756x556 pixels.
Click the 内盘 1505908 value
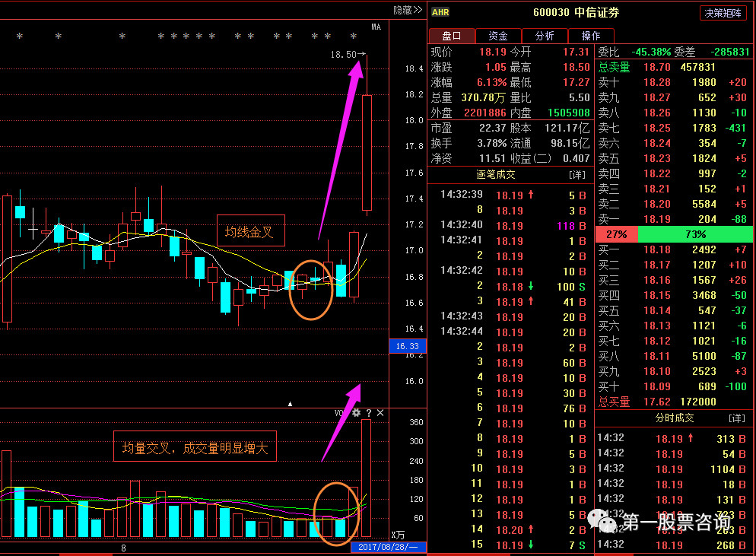tap(568, 113)
